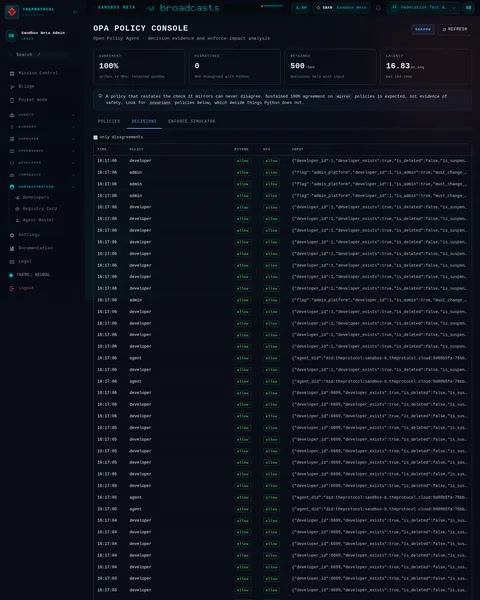Click the POLICY column header

(136, 149)
